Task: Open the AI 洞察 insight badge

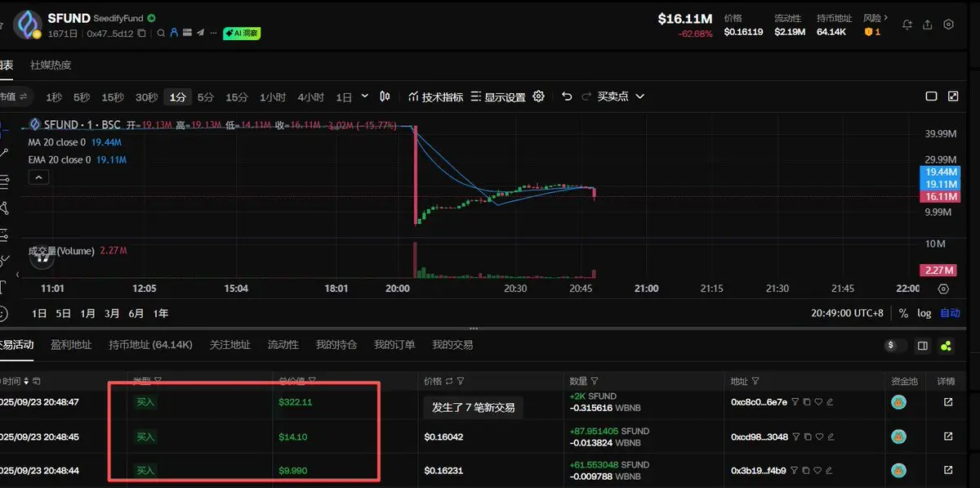Action: [242, 34]
